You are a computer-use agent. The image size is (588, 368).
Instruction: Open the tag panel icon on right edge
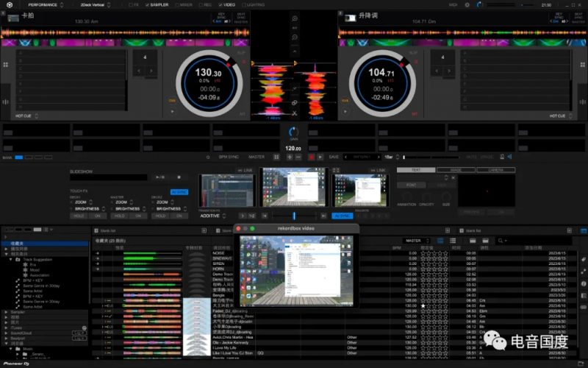pyautogui.click(x=584, y=260)
